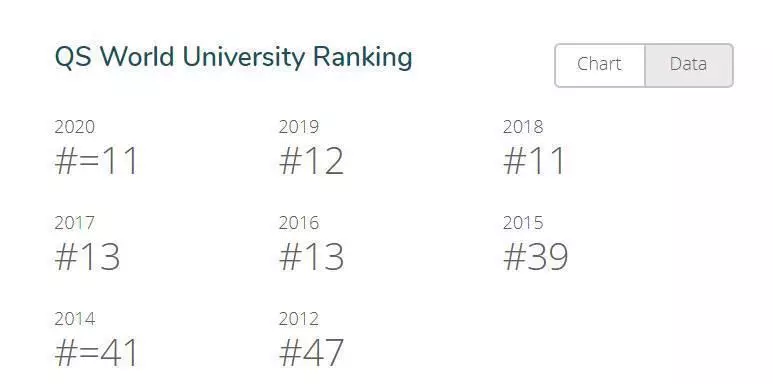Click the 2020 year label
Screen dimensions: 773x384
tap(74, 127)
